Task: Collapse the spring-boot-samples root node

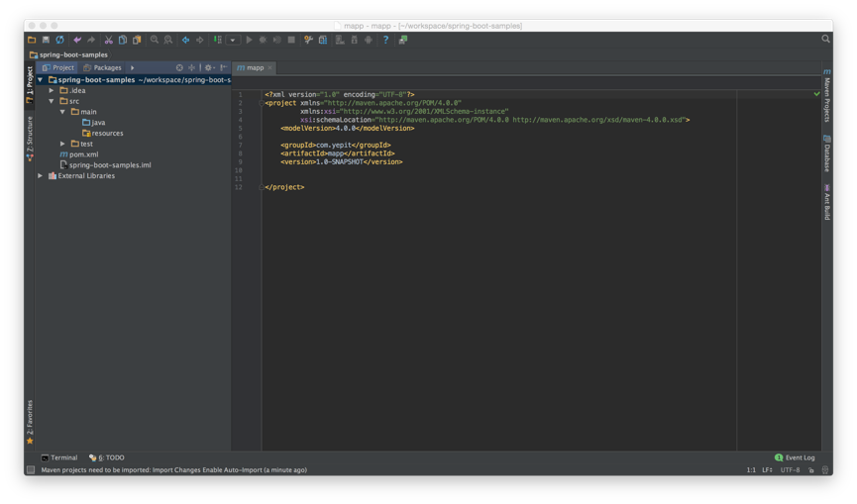Action: 40,80
